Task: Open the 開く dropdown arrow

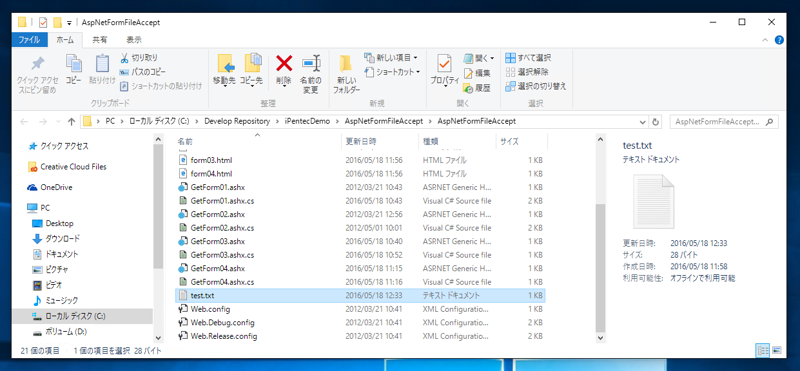Action: click(x=492, y=58)
